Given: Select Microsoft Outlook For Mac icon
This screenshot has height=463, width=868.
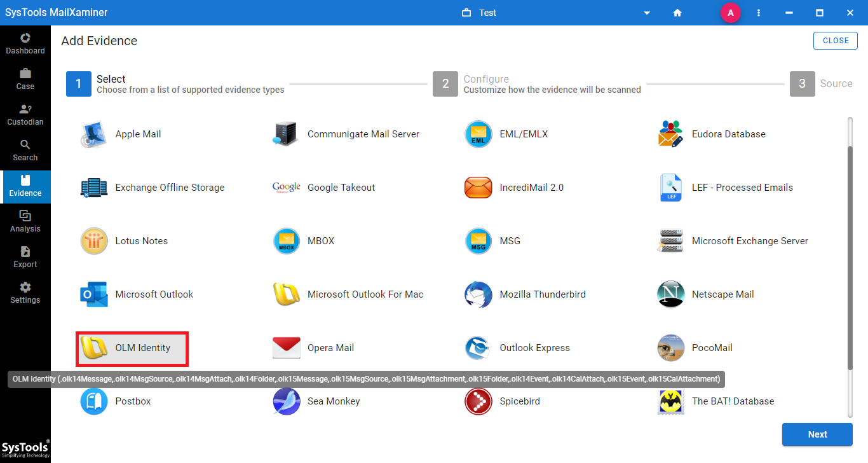Looking at the screenshot, I should point(286,294).
